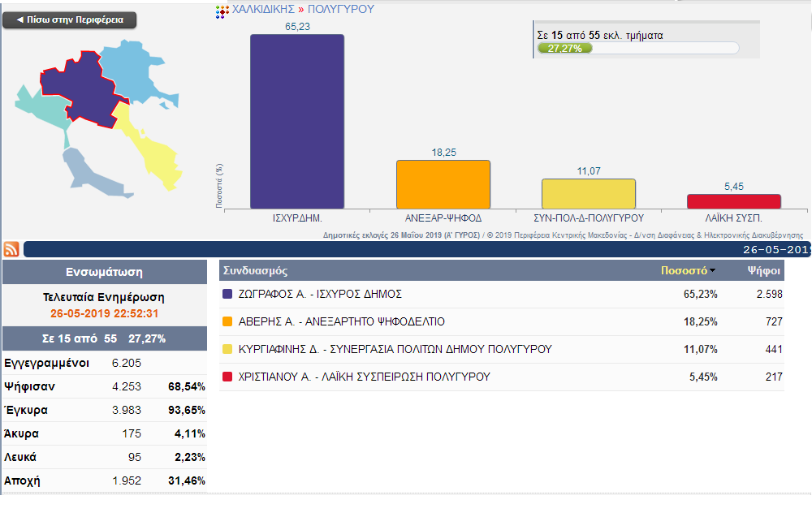Select the red ΛΑΪΚΗ ΣΥΣΠ. bar

click(x=733, y=201)
